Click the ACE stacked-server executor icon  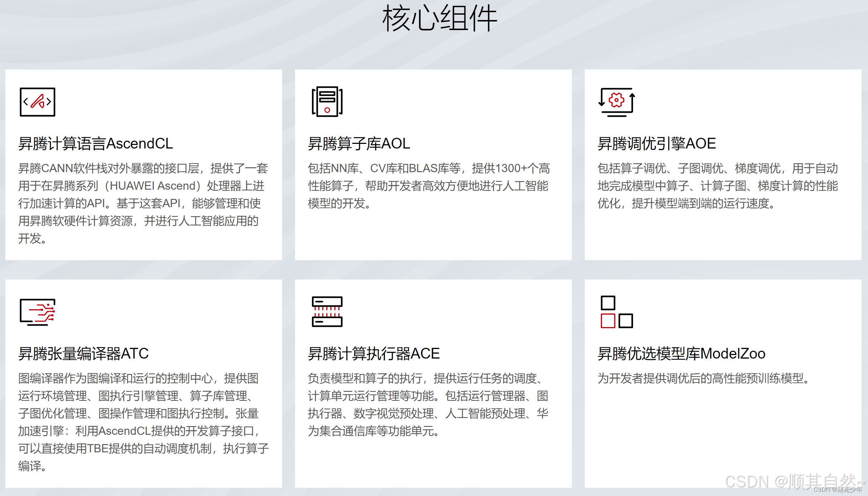327,311
